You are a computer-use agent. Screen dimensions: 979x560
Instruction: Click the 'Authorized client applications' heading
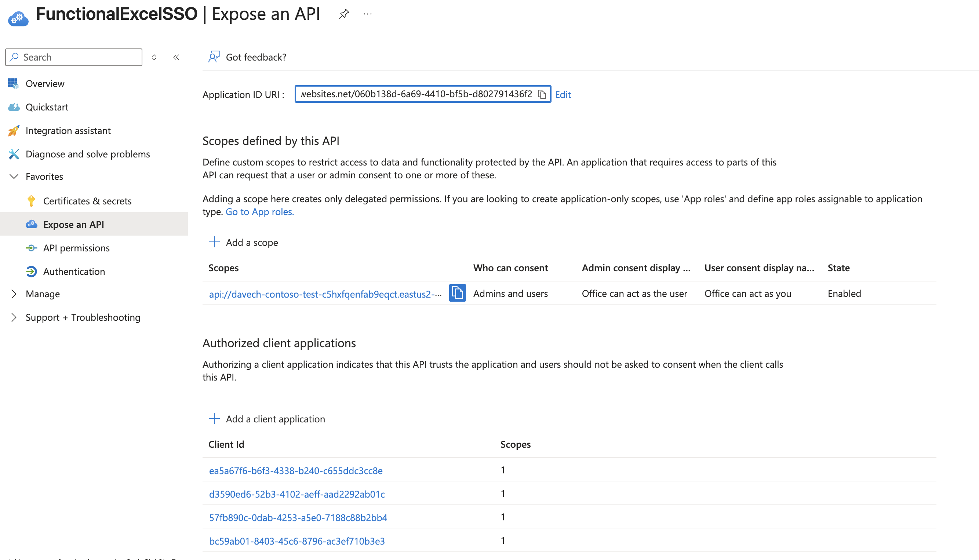pyautogui.click(x=279, y=343)
